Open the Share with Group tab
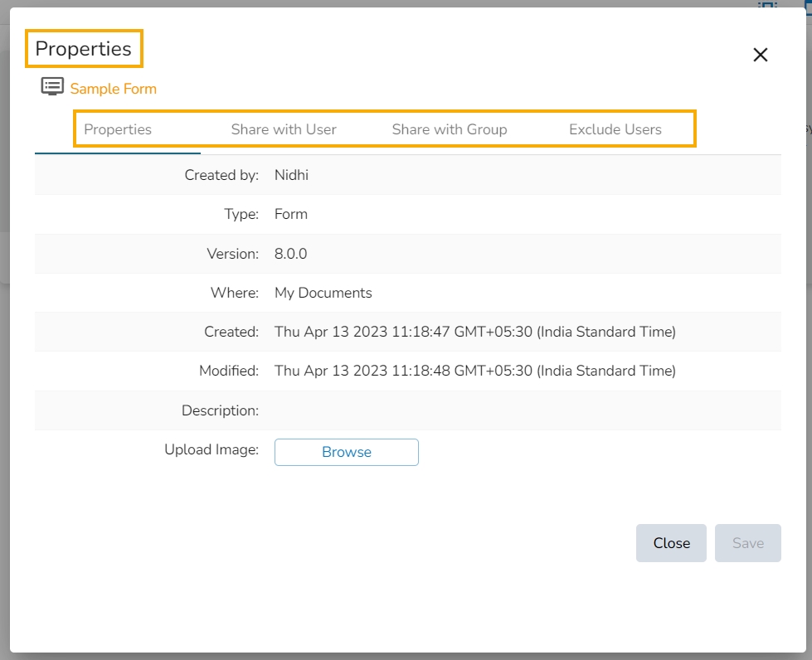This screenshot has height=660, width=812. [450, 129]
